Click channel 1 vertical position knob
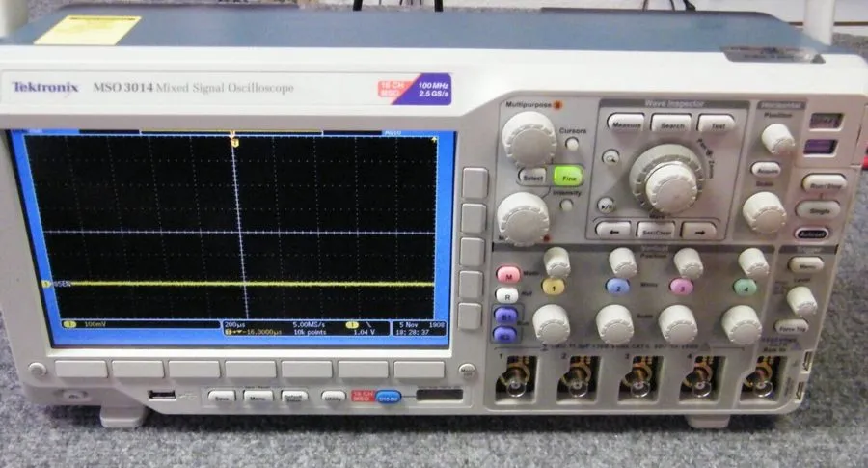 (556, 262)
